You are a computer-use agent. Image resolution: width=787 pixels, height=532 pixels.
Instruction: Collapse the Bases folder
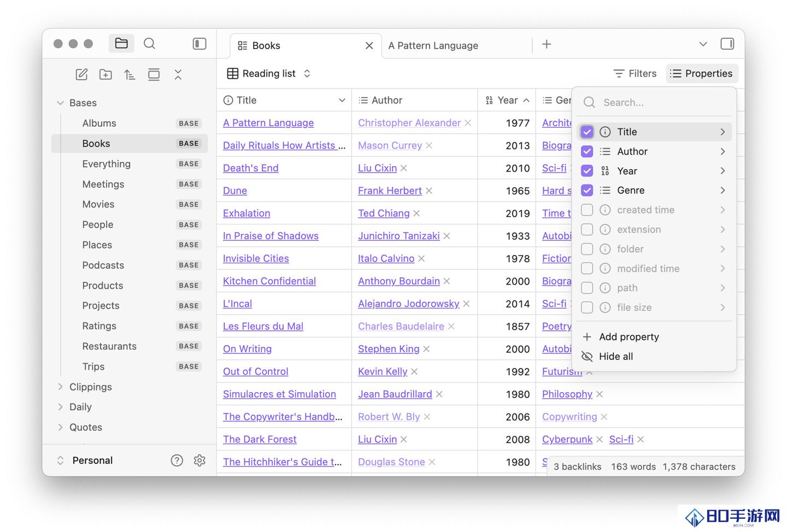click(x=60, y=103)
